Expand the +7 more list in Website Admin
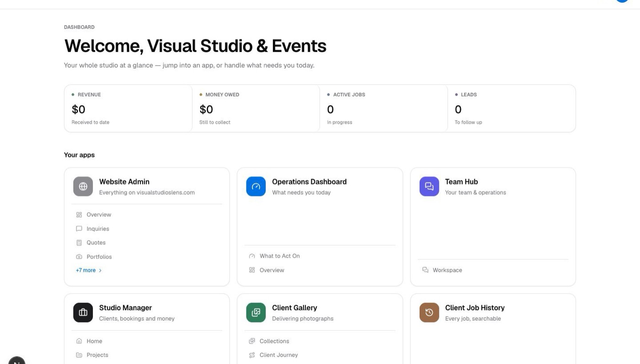The width and height of the screenshot is (640, 364). (x=89, y=270)
